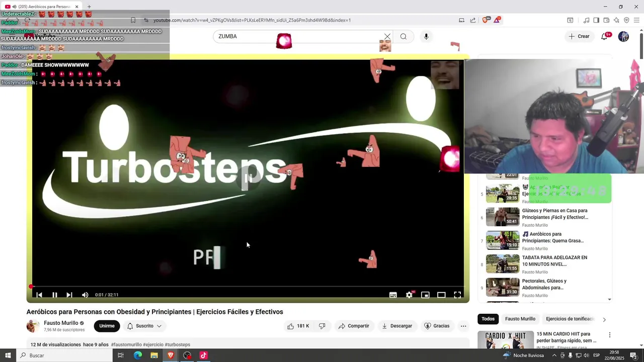Launch Microsoft Edge from taskbar
The width and height of the screenshot is (644, 362).
click(x=137, y=355)
